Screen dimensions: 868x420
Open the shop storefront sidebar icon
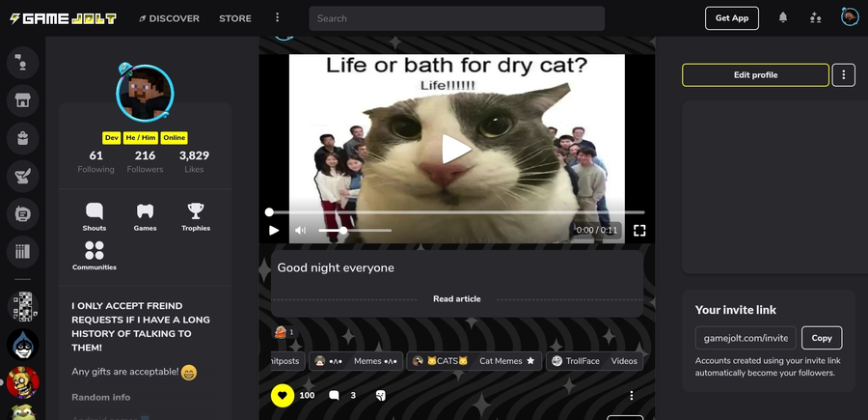23,100
